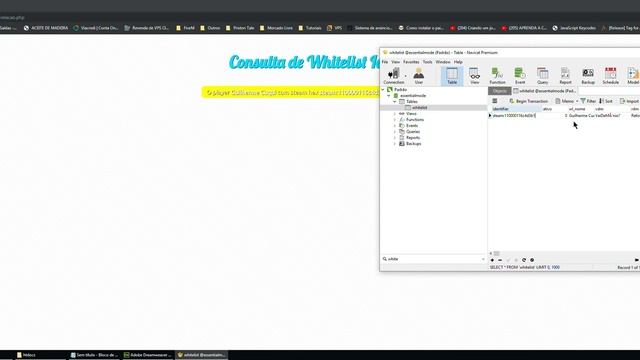Switch to the whitelist @essentialmode tab
Image resolution: width=640 pixels, height=360 pixels.
click(544, 91)
